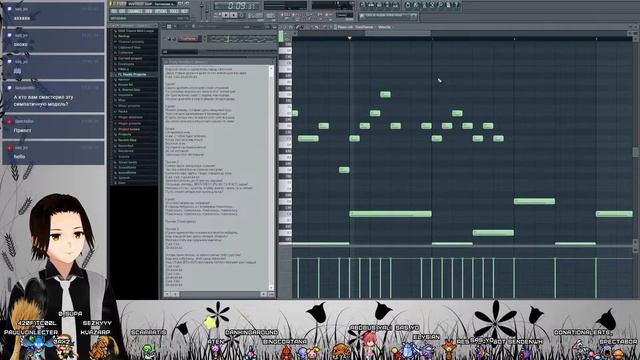Select the highest-pitched note in piano roll
Screen dimensions: 640x360
click(385, 94)
